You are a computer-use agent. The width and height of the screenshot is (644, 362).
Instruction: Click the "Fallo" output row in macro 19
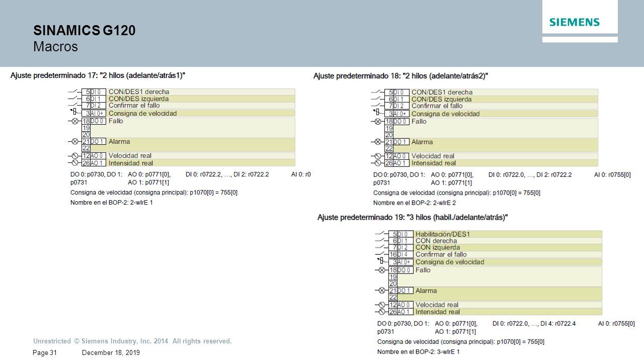[x=495, y=277]
